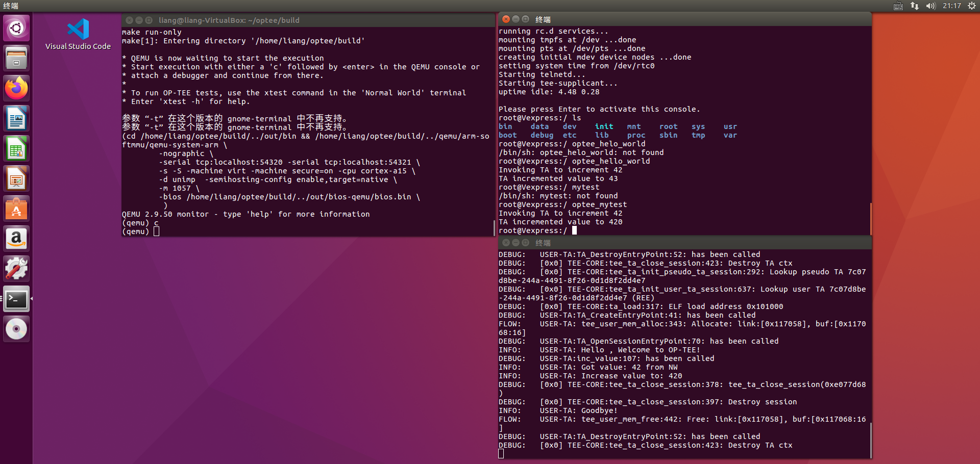Viewport: 980px width, 464px height.
Task: Open the clock to show the calendar
Action: (x=953, y=6)
